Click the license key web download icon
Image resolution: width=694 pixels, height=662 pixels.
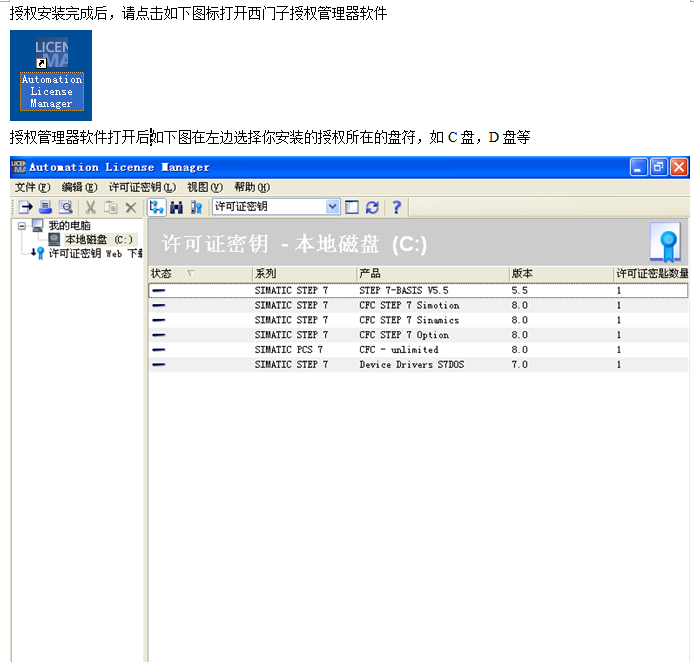tap(38, 253)
